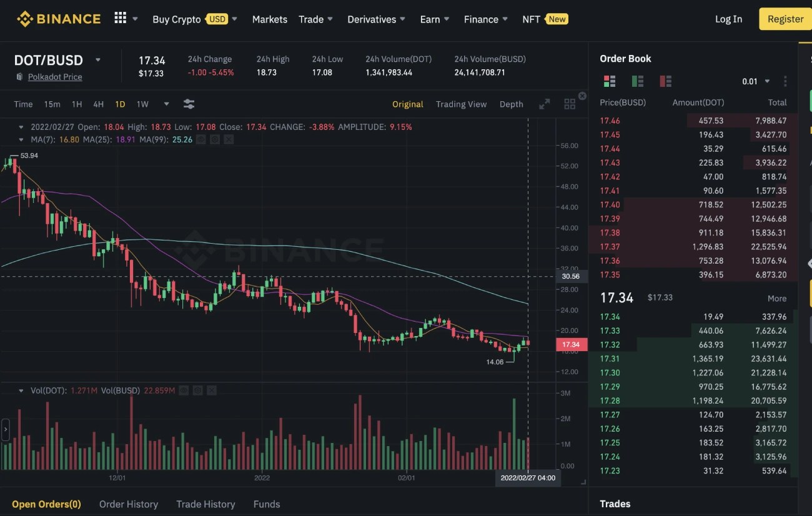Open the Polkadot Price link
The width and height of the screenshot is (812, 516).
(55, 77)
